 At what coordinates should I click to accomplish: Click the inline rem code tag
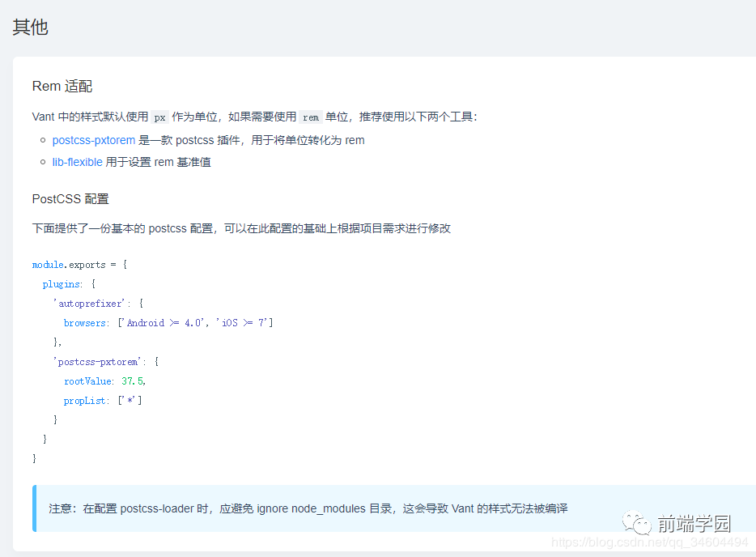(311, 117)
